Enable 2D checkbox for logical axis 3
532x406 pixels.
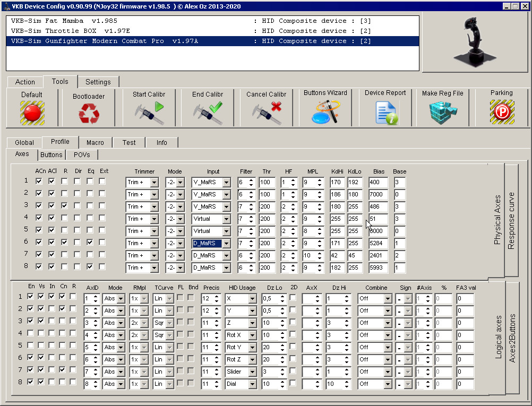coord(293,322)
